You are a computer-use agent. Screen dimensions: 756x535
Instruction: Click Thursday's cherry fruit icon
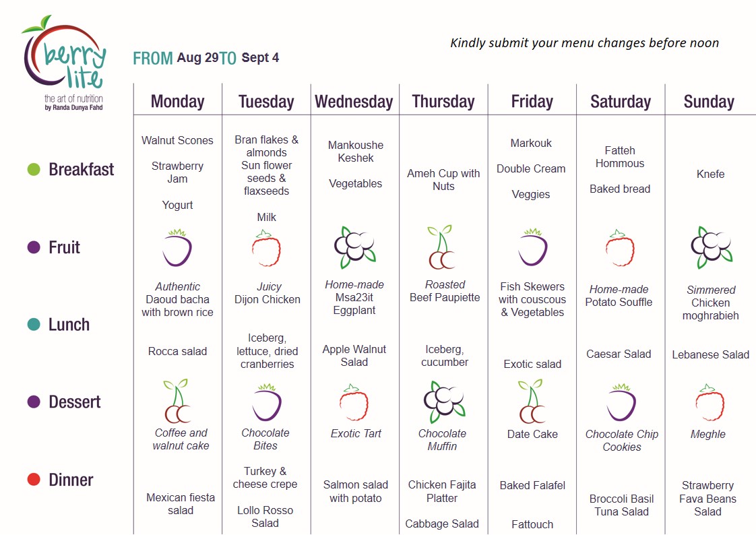click(x=441, y=247)
